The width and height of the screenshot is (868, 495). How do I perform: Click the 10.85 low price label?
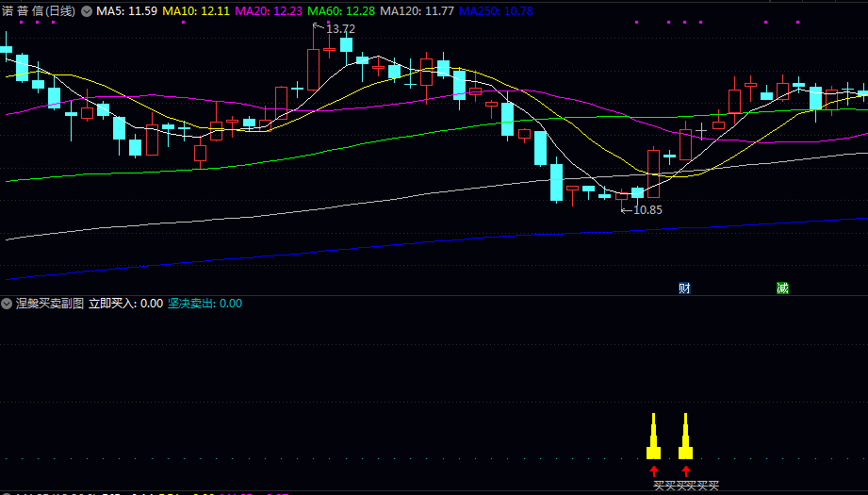click(x=647, y=210)
